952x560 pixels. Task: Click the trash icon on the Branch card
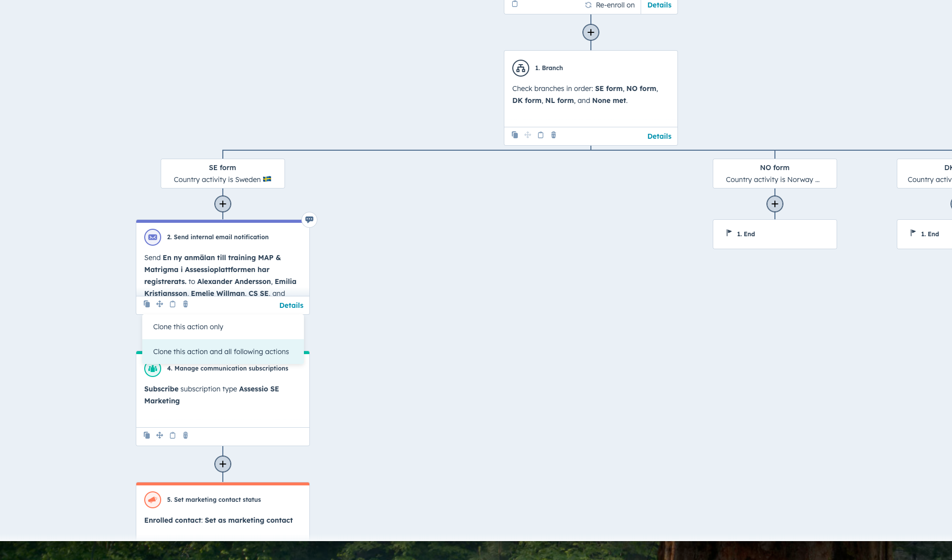click(x=554, y=135)
